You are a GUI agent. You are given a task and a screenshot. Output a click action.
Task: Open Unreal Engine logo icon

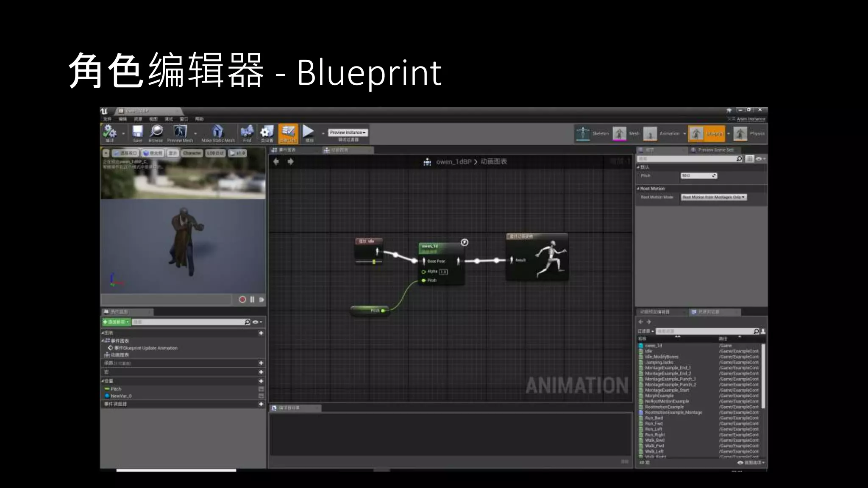tap(104, 111)
